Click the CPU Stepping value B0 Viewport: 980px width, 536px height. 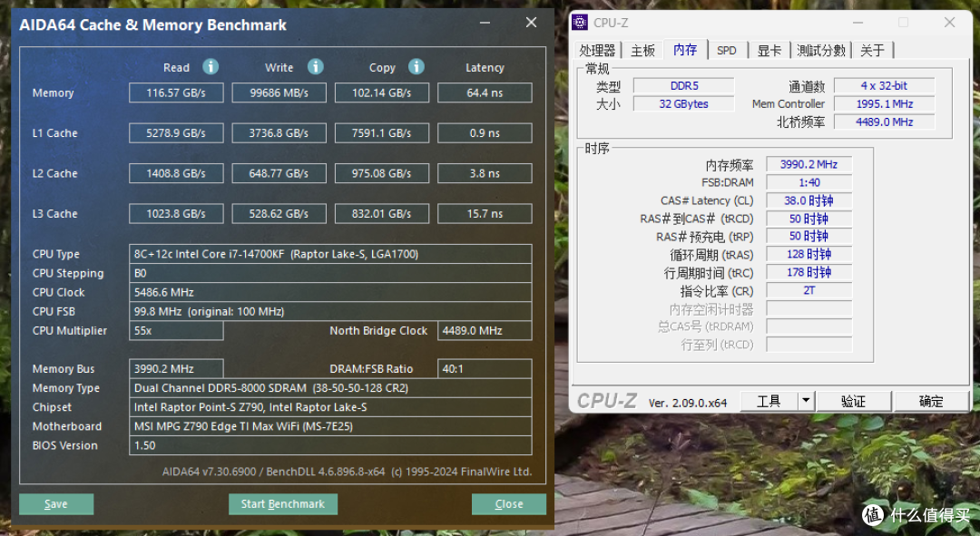click(330, 273)
